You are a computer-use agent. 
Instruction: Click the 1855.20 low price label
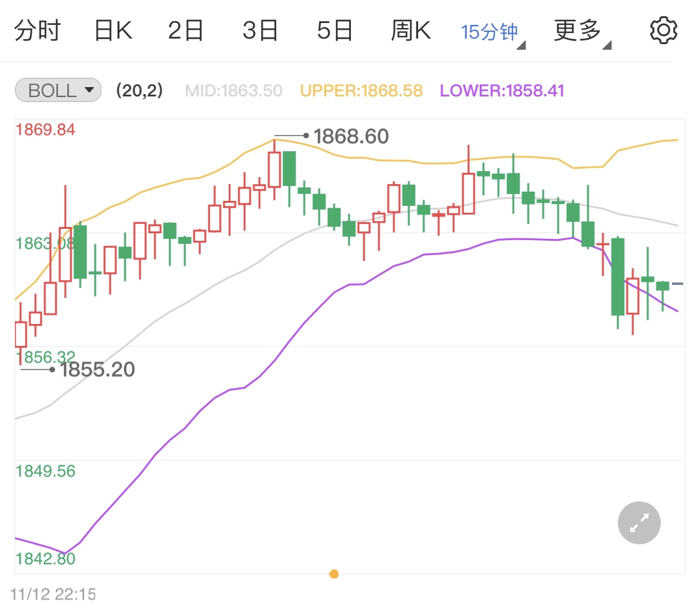point(97,370)
